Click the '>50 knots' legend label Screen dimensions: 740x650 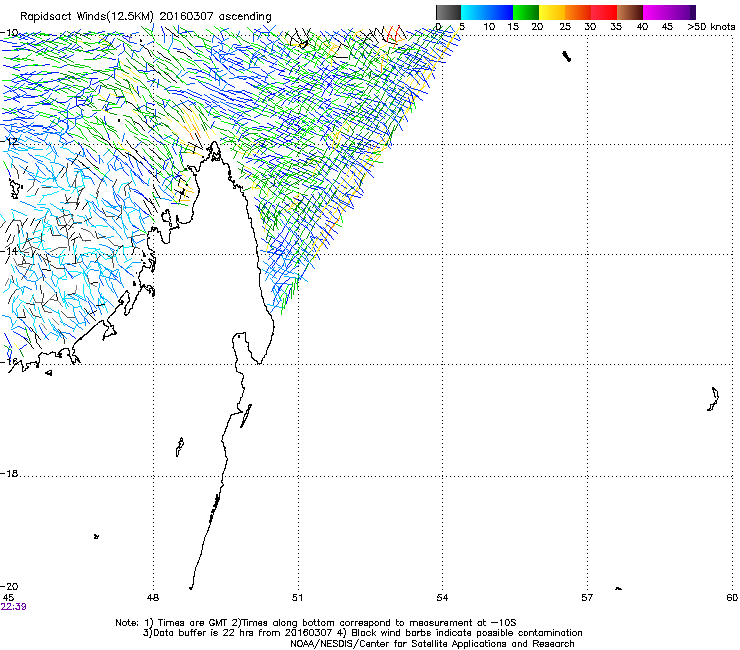coord(711,27)
